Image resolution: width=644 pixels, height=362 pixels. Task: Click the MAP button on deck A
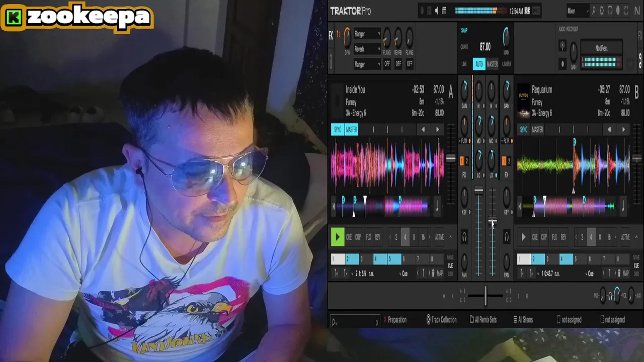tap(440, 274)
